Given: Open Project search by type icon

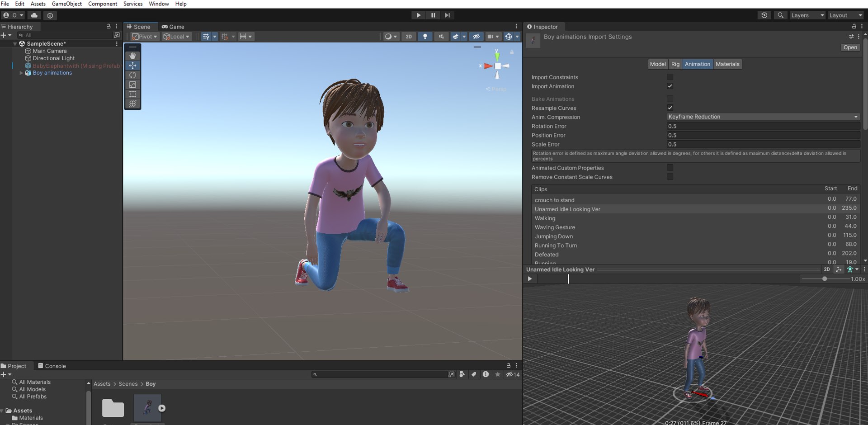Looking at the screenshot, I should coord(462,374).
